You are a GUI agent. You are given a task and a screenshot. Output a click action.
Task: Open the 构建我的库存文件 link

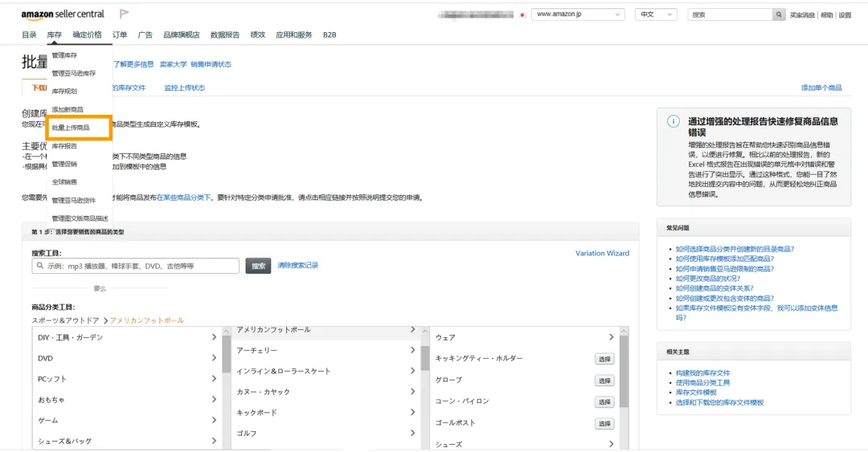click(x=702, y=373)
